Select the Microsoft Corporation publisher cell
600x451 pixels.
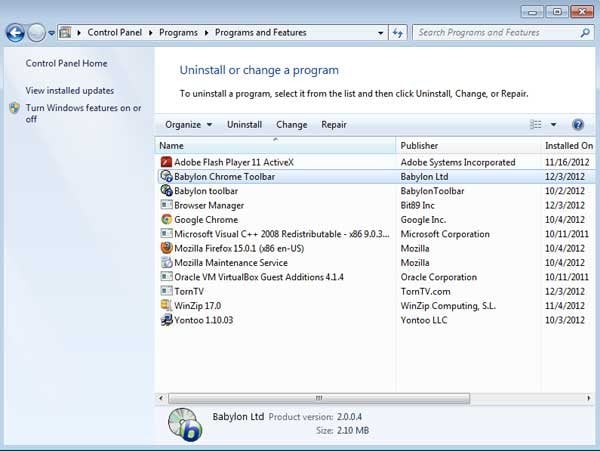(445, 234)
